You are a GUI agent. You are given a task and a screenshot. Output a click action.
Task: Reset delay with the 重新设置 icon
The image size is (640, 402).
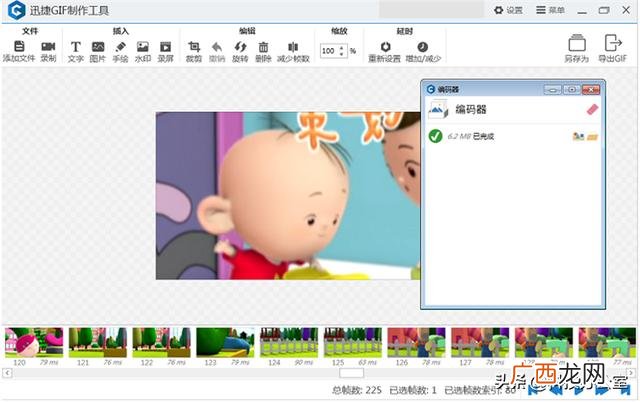(385, 47)
